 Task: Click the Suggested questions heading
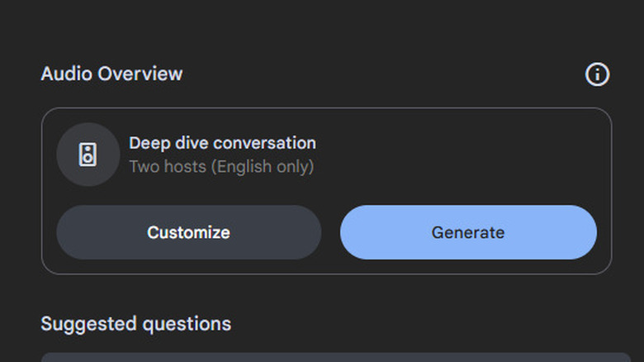[135, 323]
